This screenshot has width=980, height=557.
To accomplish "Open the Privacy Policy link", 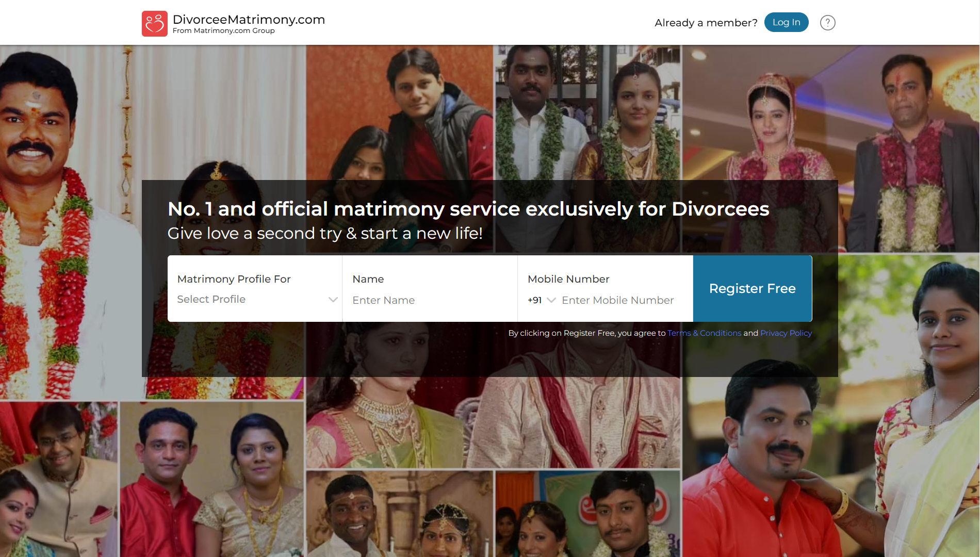I will click(786, 333).
